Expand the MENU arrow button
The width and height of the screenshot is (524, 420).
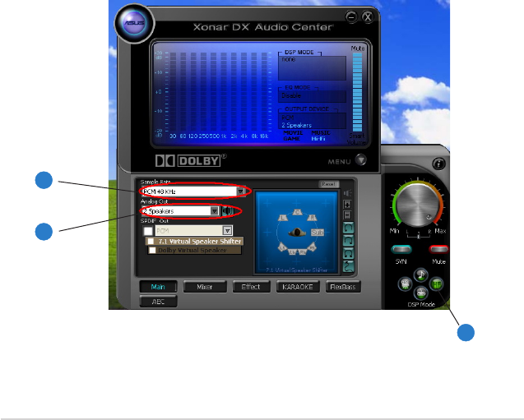coord(360,160)
